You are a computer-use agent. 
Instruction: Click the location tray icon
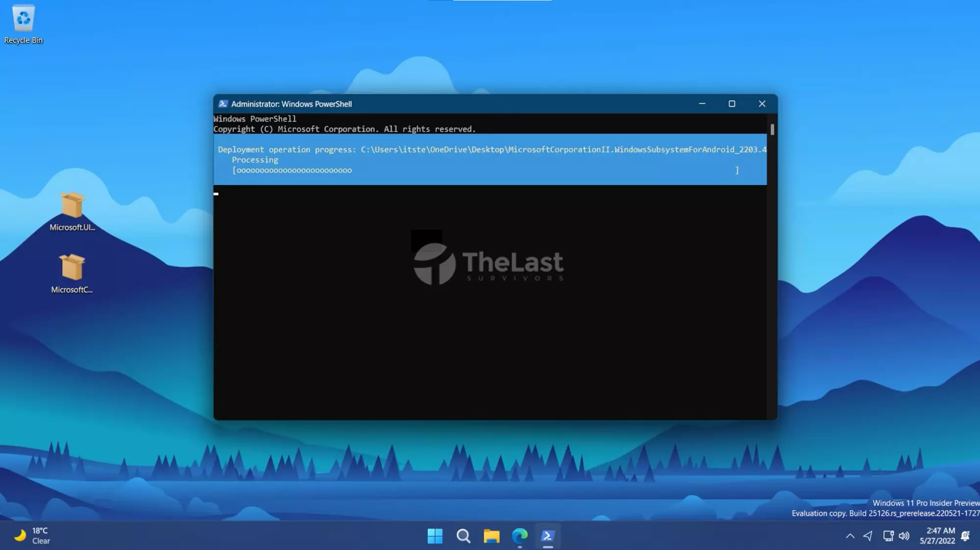(x=868, y=536)
